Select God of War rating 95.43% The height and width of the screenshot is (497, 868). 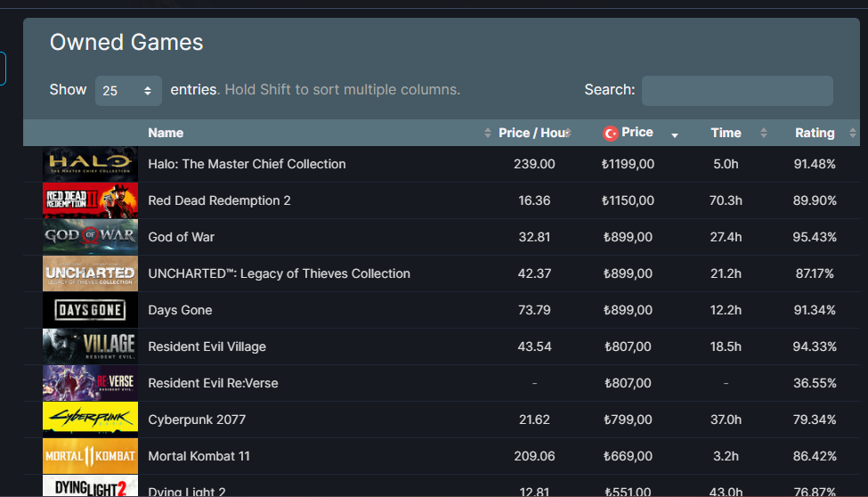815,237
